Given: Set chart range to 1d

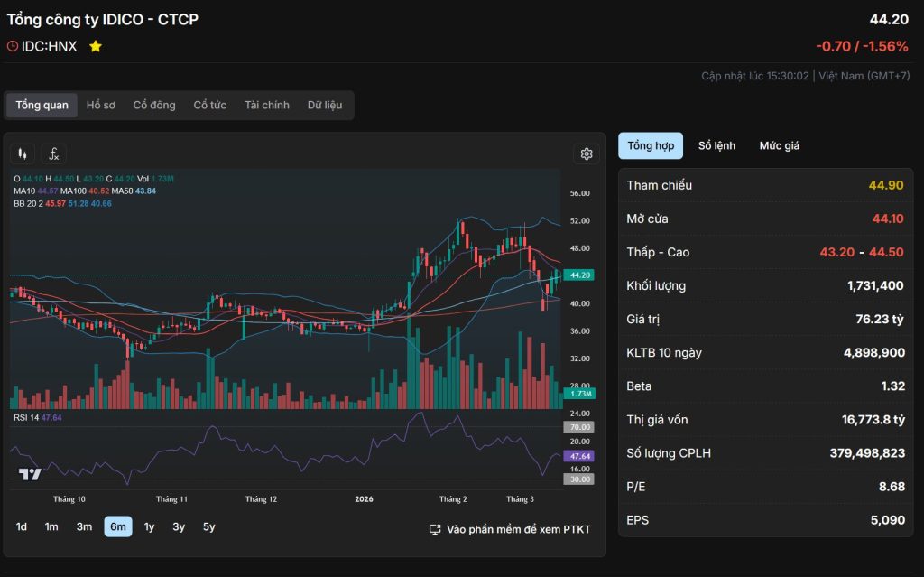Looking at the screenshot, I should 22,527.
